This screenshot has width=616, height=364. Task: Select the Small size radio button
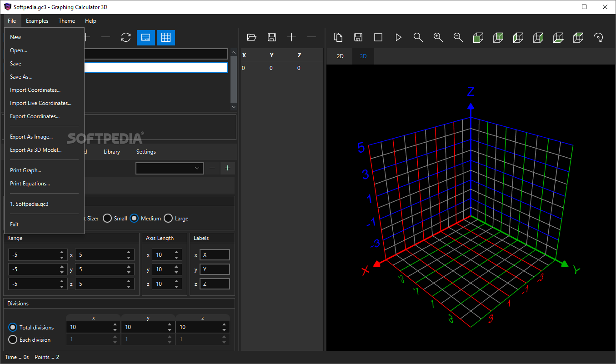pos(107,219)
